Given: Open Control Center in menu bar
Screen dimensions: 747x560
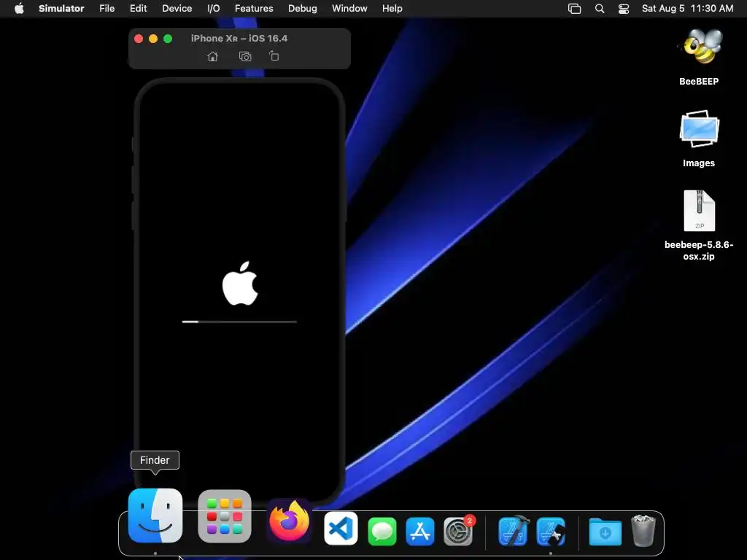Looking at the screenshot, I should point(623,9).
